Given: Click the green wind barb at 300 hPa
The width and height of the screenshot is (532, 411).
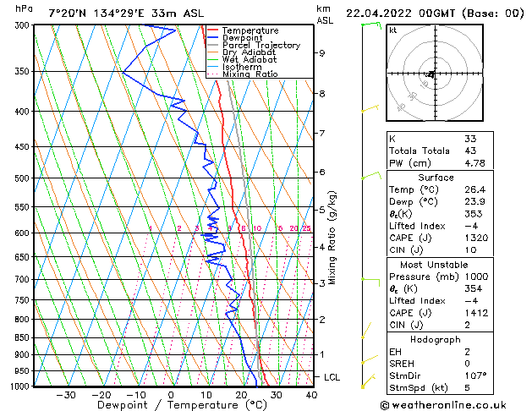Looking at the screenshot, I should click(x=371, y=25).
